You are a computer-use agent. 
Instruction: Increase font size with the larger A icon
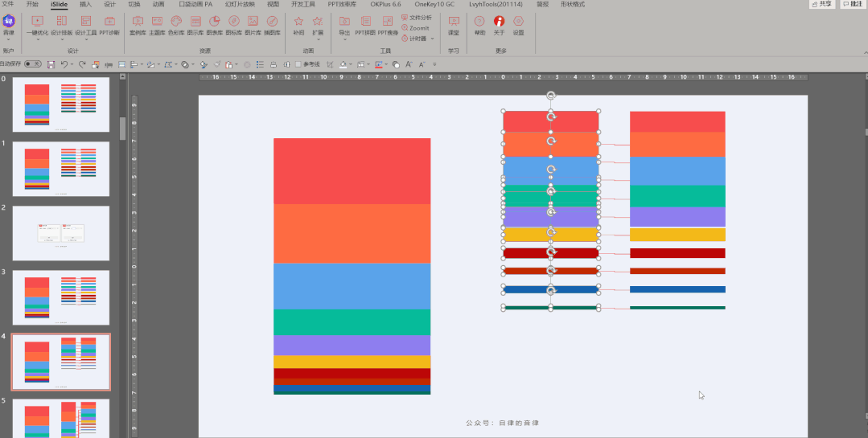(x=409, y=65)
